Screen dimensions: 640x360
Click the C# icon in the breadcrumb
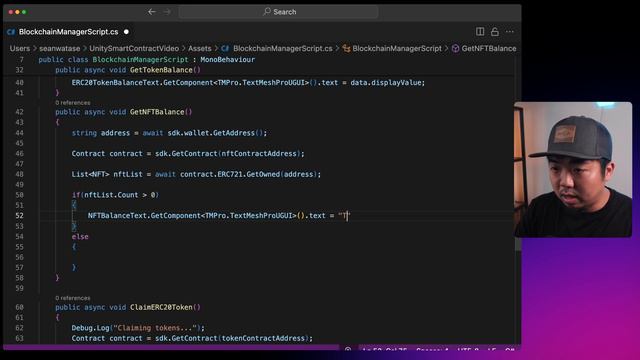pyautogui.click(x=225, y=49)
